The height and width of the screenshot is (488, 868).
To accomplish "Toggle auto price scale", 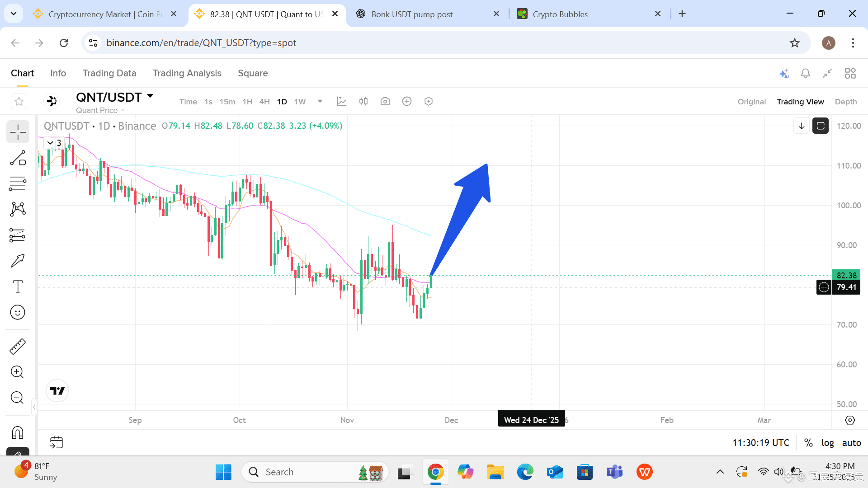I will point(852,443).
